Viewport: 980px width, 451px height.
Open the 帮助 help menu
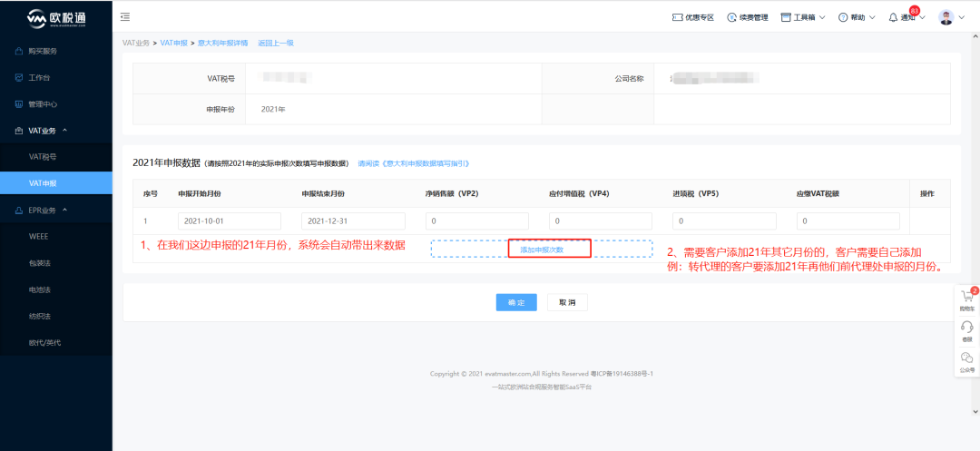(x=857, y=17)
